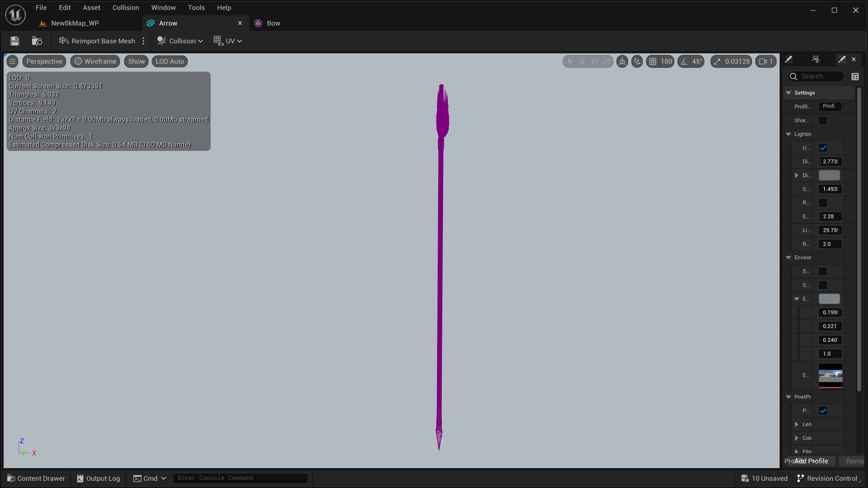Open the property view options grid icon
The height and width of the screenshot is (488, 868).
855,76
